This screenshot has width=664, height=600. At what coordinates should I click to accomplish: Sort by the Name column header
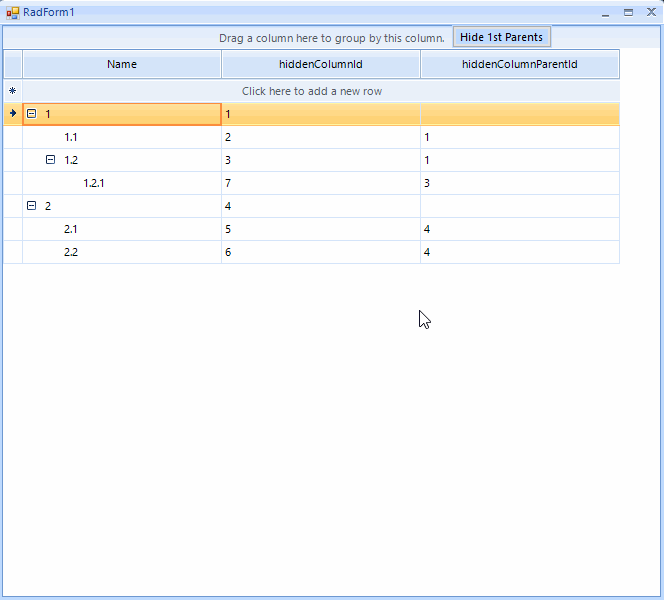pos(122,65)
